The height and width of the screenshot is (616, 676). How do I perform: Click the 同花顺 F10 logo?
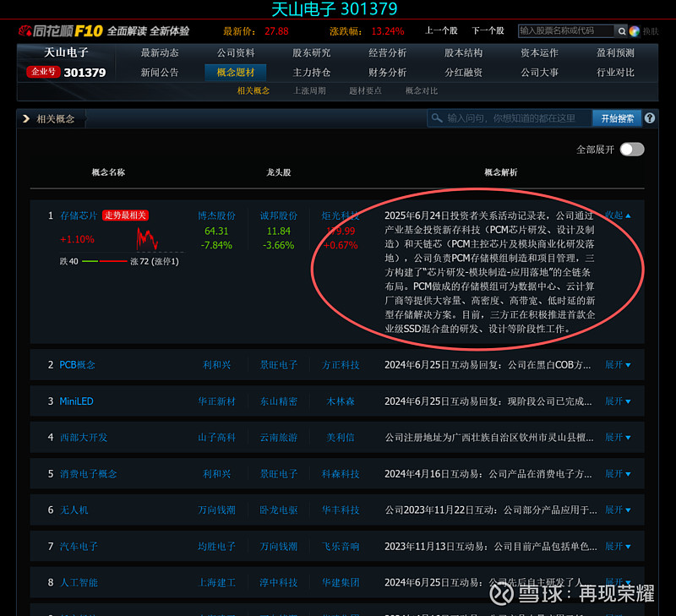click(60, 31)
